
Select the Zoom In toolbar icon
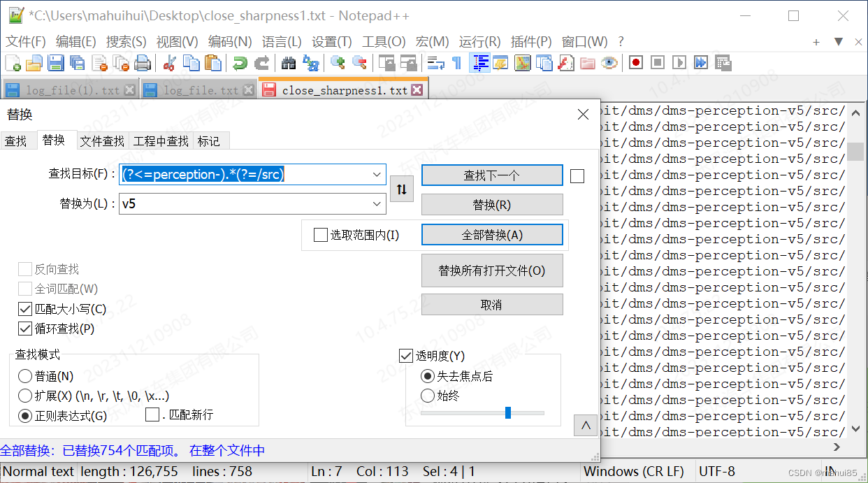tap(338, 63)
